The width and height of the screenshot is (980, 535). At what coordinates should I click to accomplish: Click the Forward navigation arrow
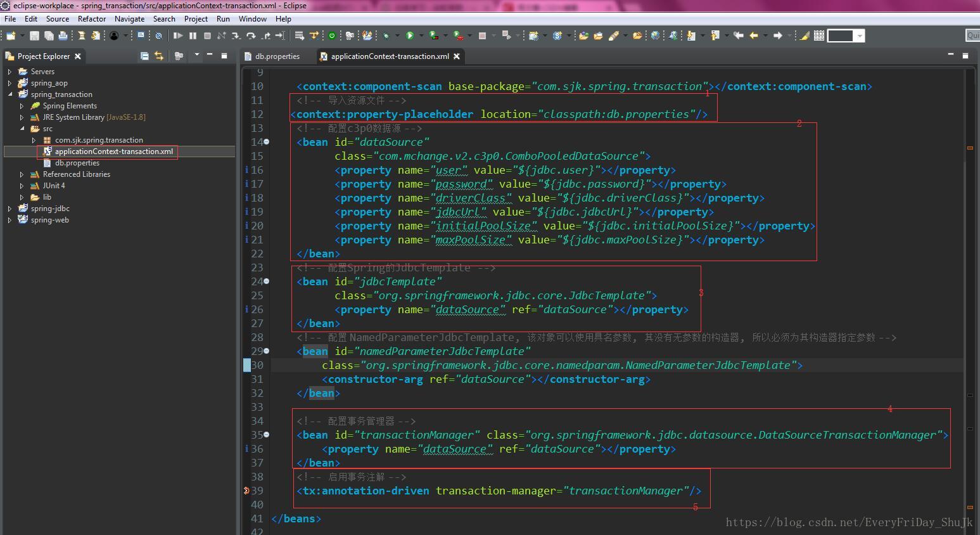778,35
